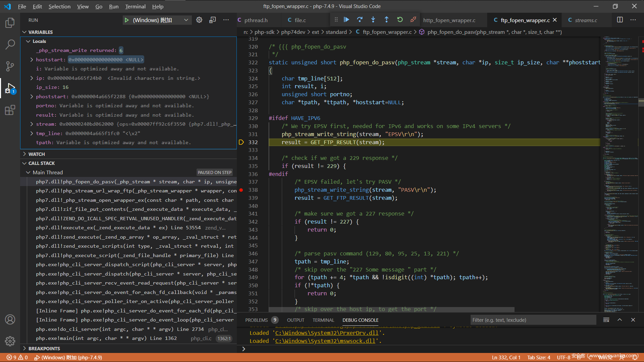Screen dimensions: 644x362
Task: Switch to the http_fopen_wrapper.c tab
Action: [x=449, y=20]
